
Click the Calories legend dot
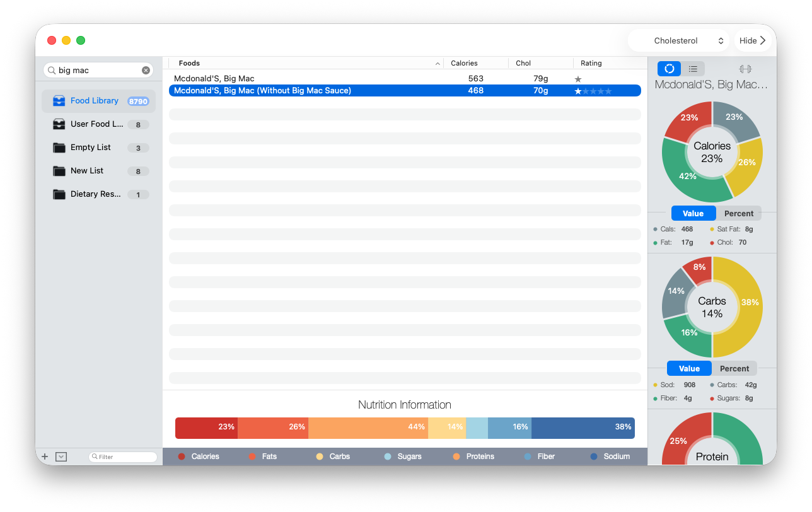point(182,457)
